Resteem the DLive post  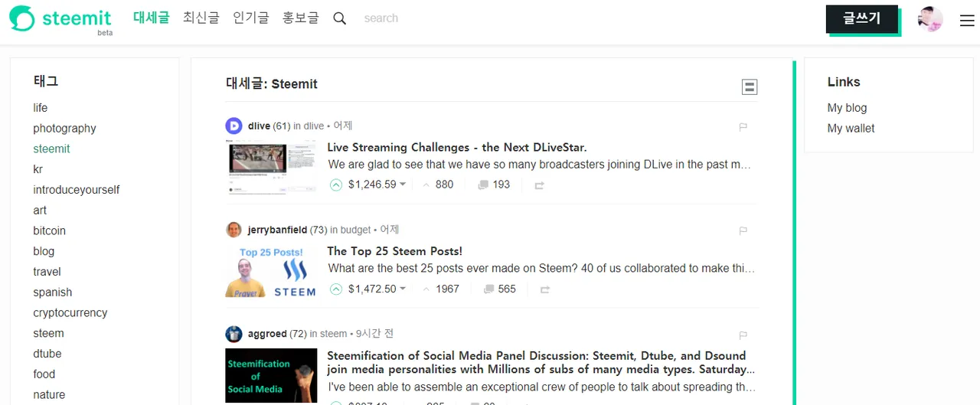[539, 185]
